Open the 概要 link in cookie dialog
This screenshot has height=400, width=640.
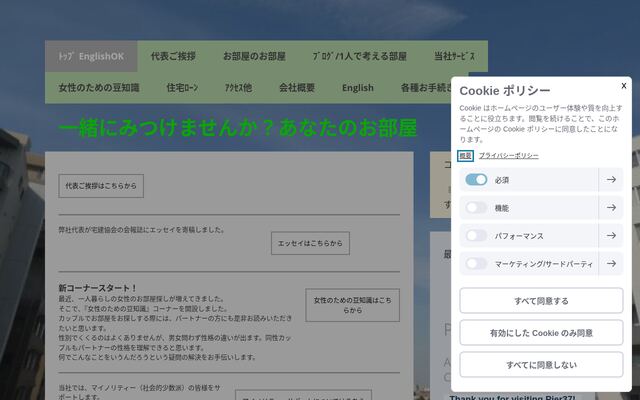pyautogui.click(x=465, y=156)
